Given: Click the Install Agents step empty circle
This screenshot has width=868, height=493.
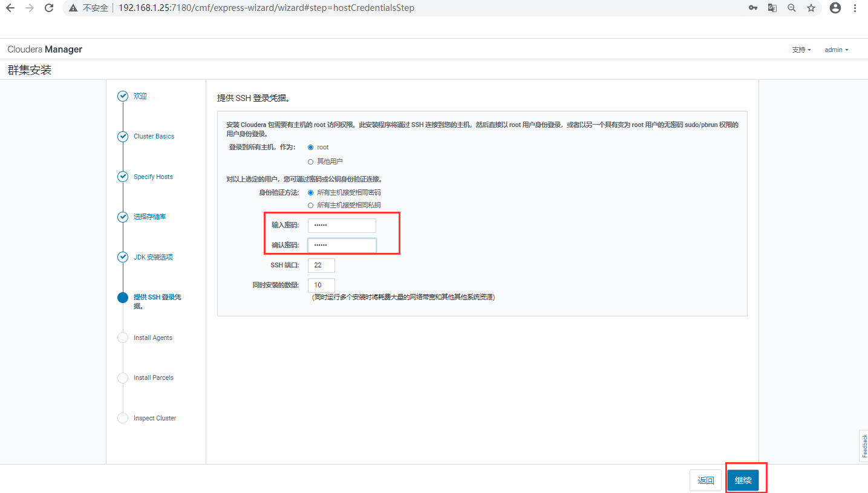Looking at the screenshot, I should click(123, 338).
